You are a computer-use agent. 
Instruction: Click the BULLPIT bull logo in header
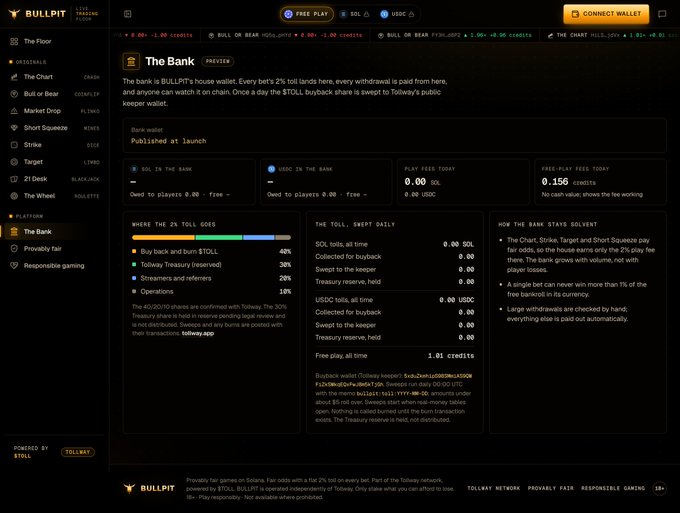14,14
